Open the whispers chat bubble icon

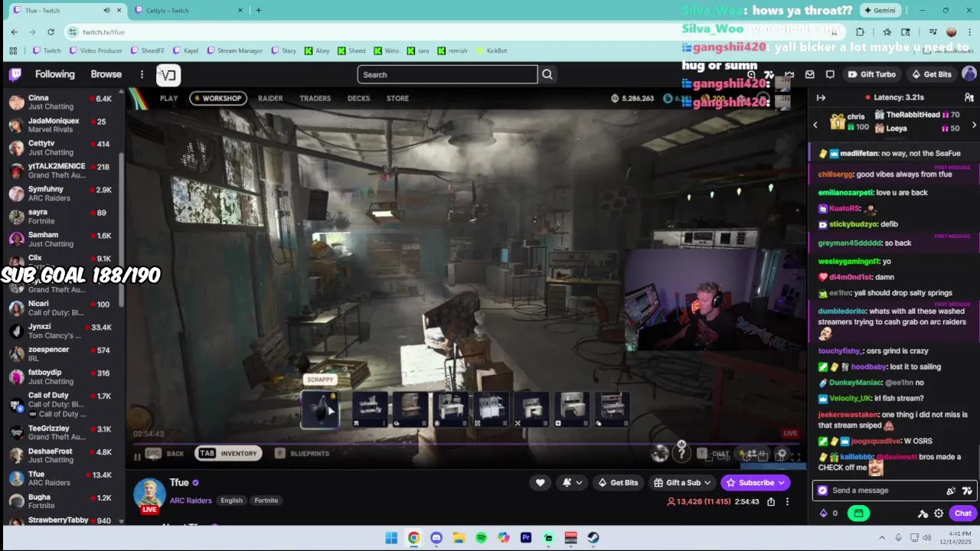tap(830, 74)
